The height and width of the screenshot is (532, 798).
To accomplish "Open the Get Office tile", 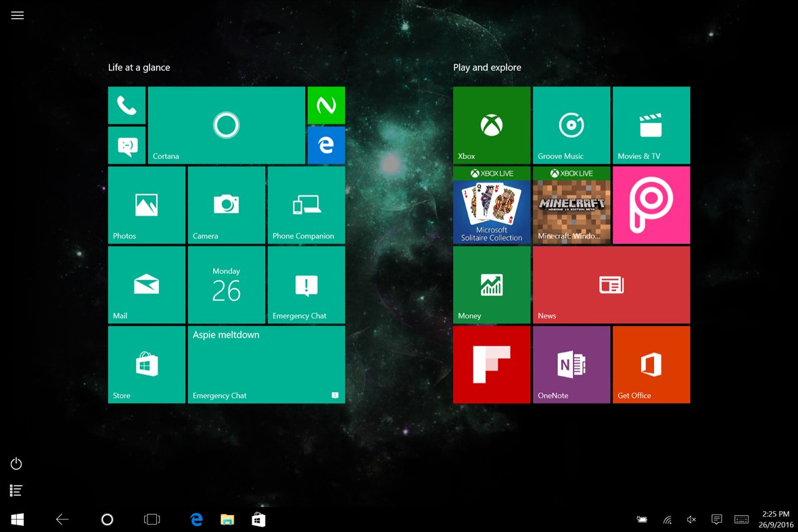I will tap(651, 364).
